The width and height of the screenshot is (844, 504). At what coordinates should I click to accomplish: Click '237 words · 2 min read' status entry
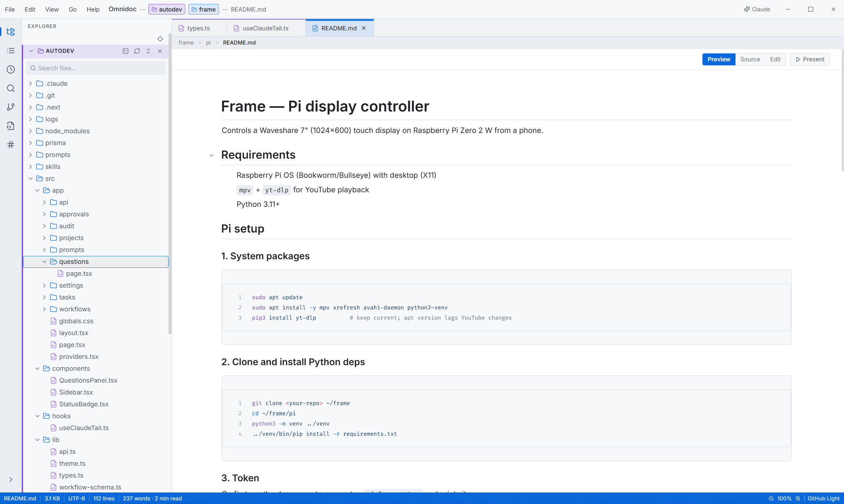pos(152,499)
